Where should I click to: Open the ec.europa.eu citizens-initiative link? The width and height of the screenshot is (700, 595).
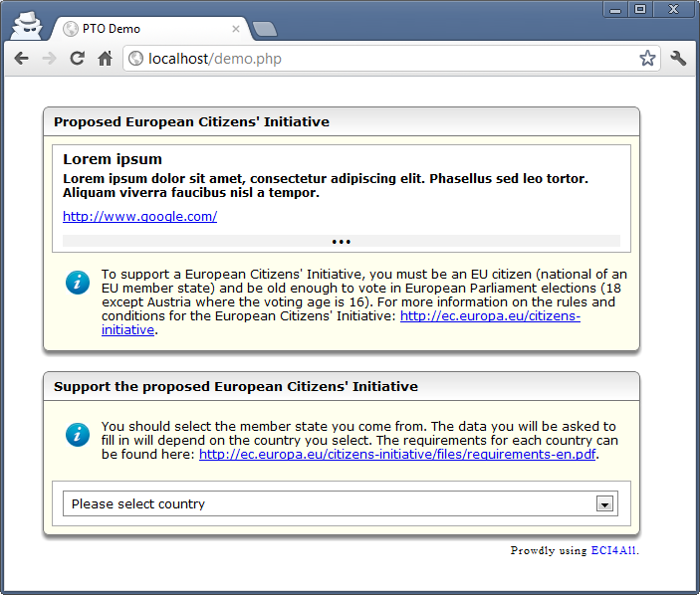click(490, 316)
